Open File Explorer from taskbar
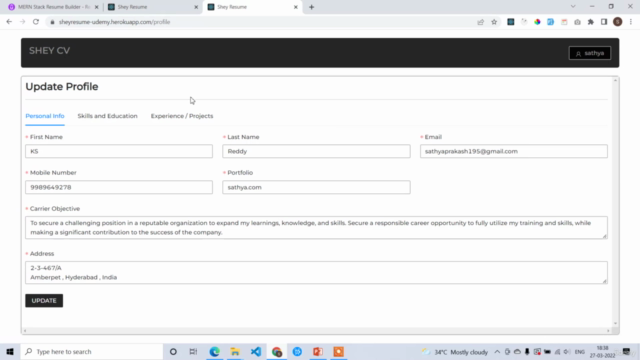The height and width of the screenshot is (360, 640). pos(235,351)
